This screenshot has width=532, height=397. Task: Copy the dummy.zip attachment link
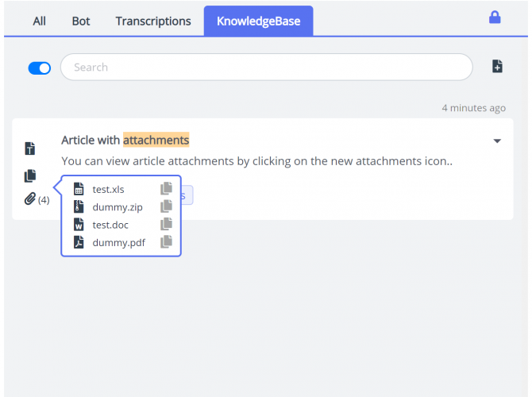(166, 206)
